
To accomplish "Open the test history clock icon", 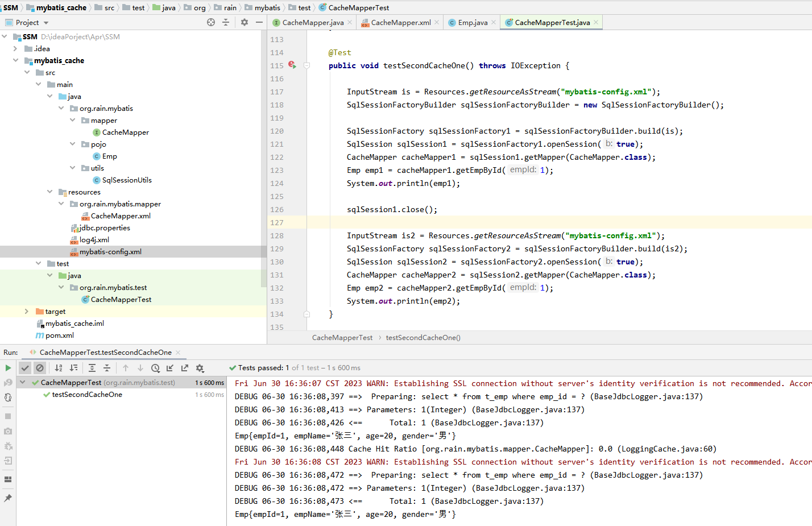I will click(155, 368).
